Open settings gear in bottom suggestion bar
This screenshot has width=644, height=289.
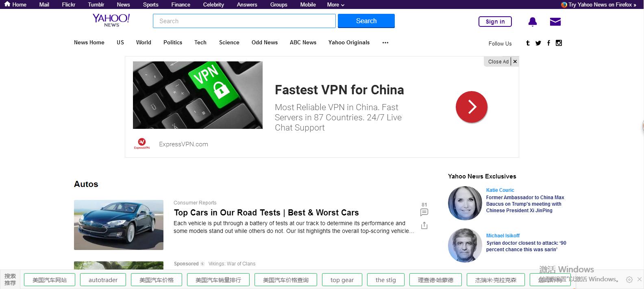point(629,280)
